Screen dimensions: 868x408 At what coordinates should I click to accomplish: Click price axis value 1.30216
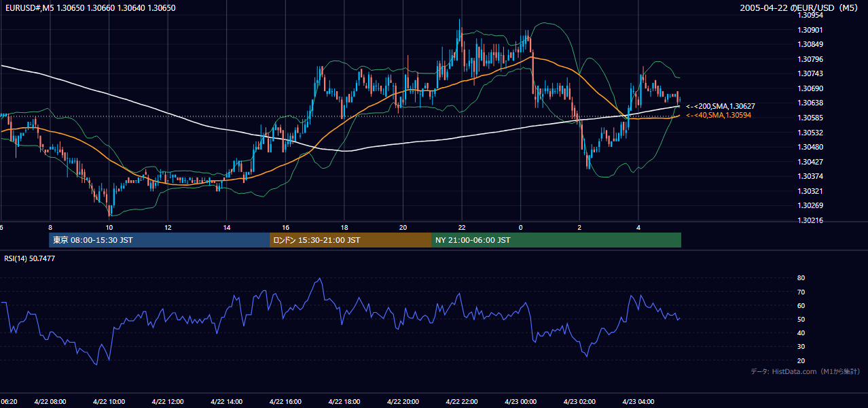click(810, 220)
